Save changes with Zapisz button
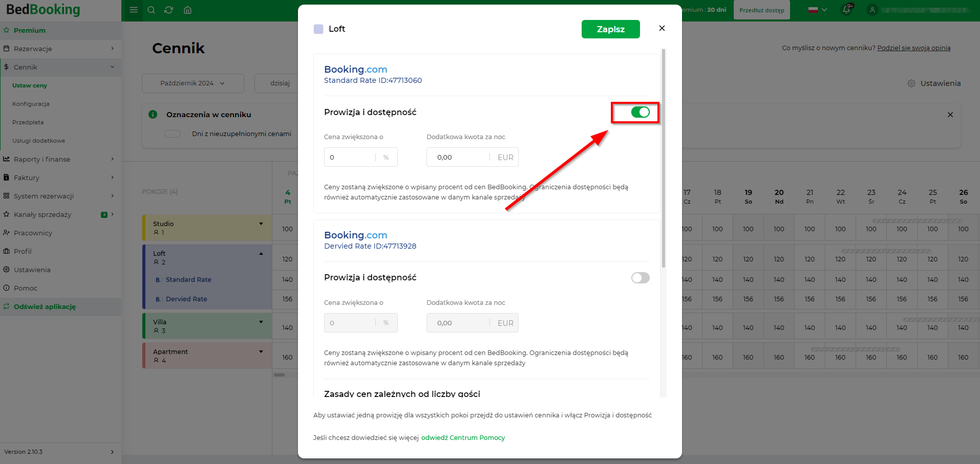This screenshot has width=980, height=464. (x=611, y=29)
